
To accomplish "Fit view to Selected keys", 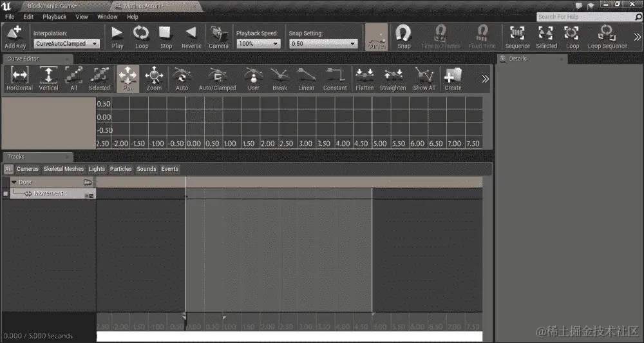I will pos(546,37).
